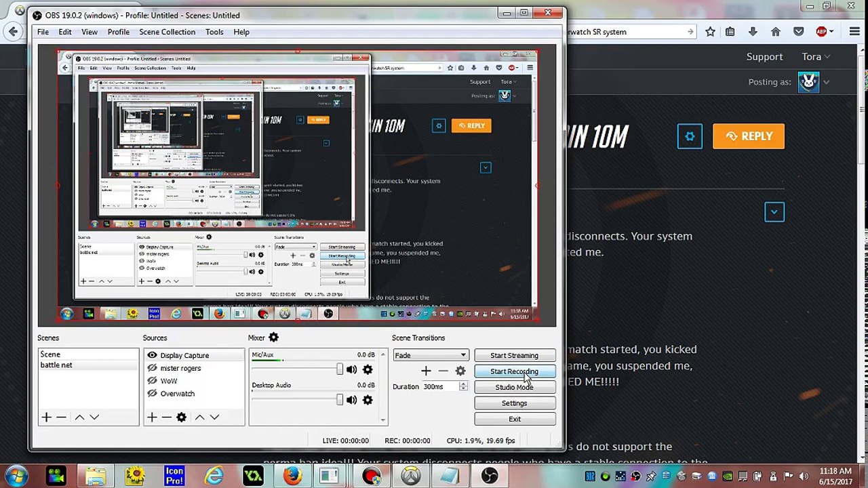This screenshot has height=488, width=868.
Task: Open the Edit menu in OBS
Action: [65, 32]
